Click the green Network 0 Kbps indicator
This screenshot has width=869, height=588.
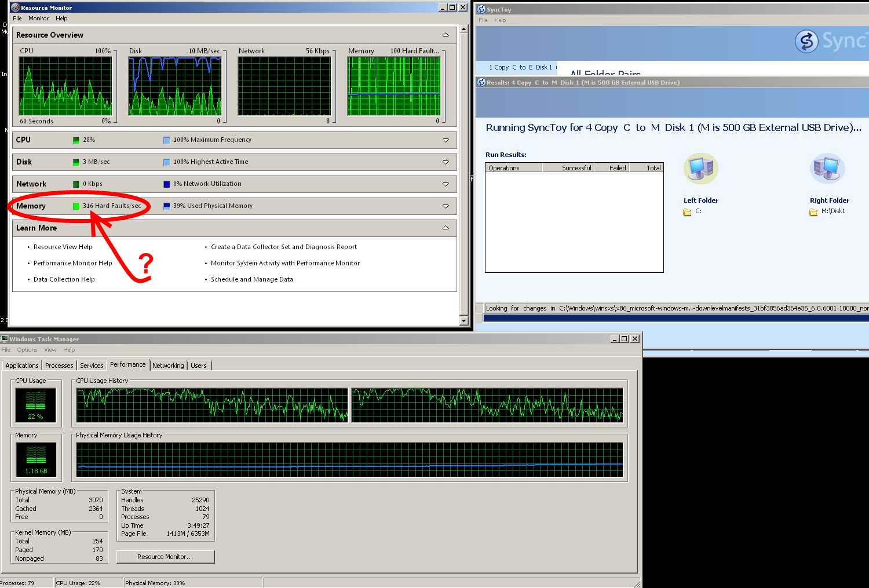click(76, 184)
